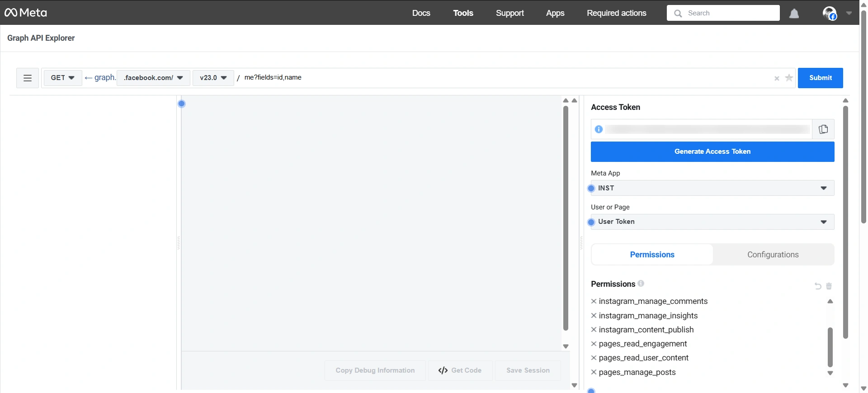Screen dimensions: 868x393
Task: Clear the query path field
Action: pos(777,78)
